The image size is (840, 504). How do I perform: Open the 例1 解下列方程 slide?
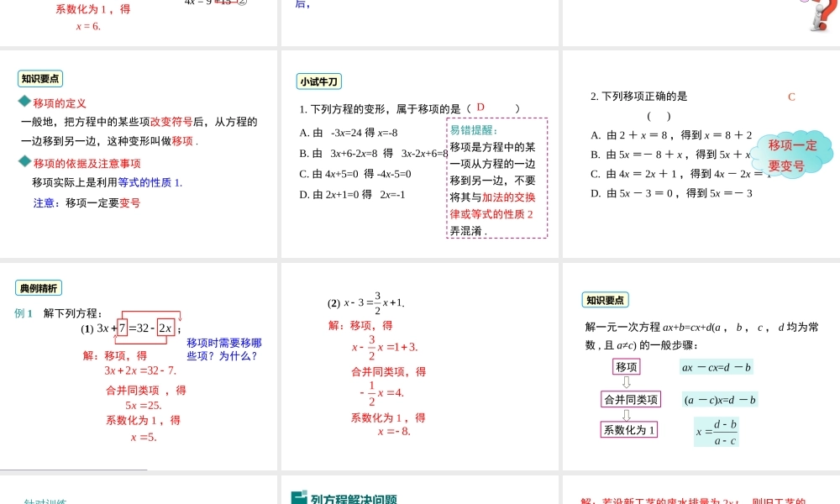tap(139, 366)
